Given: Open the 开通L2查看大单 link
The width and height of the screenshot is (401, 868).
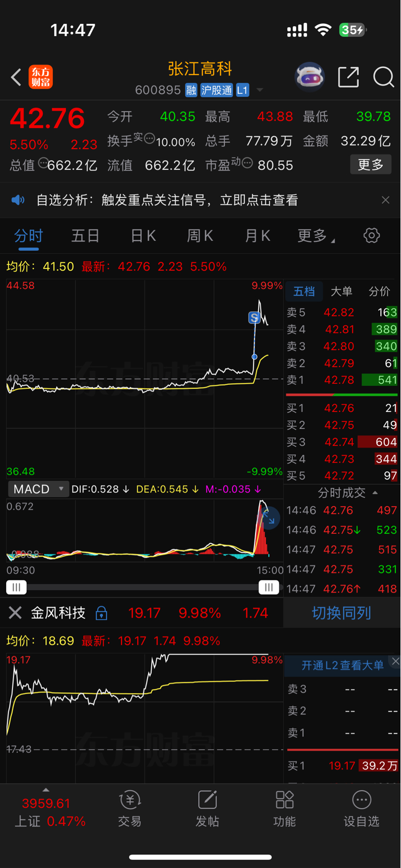Looking at the screenshot, I should point(343,665).
